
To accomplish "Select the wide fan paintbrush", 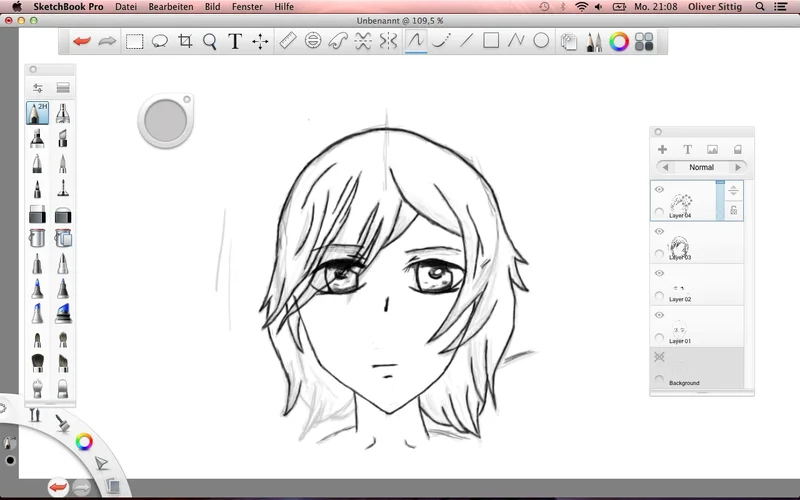I will tap(37, 363).
